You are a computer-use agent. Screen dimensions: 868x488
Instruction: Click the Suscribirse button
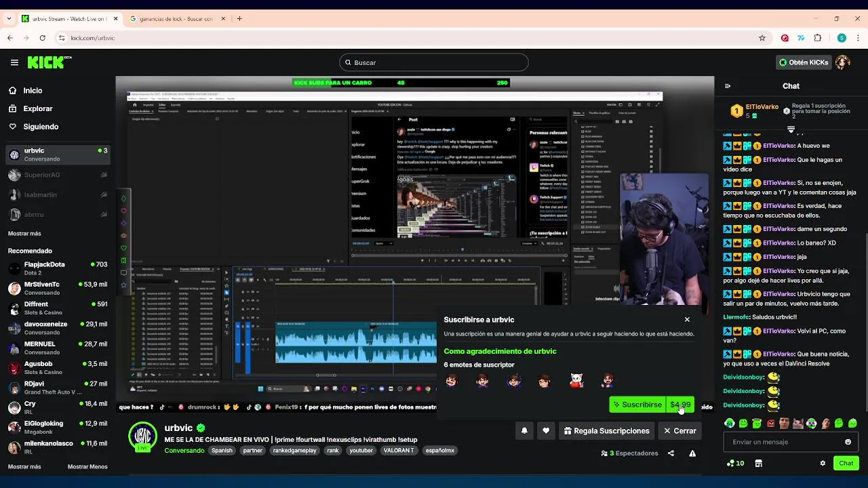(637, 405)
